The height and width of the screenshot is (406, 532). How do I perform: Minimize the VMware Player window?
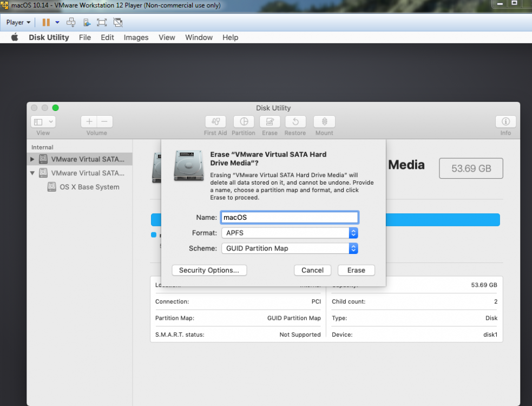[500, 4]
